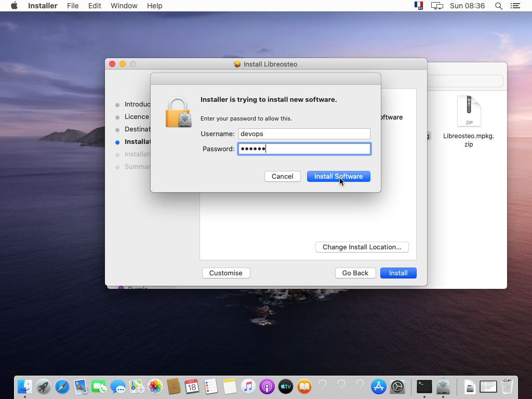This screenshot has height=399, width=532.
Task: Click Go Back in the installer
Action: click(355, 273)
